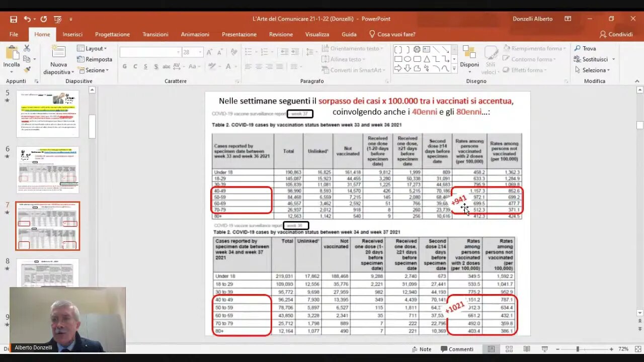The height and width of the screenshot is (362, 644).
Task: Start slideshow from status bar icon
Action: coord(544,349)
